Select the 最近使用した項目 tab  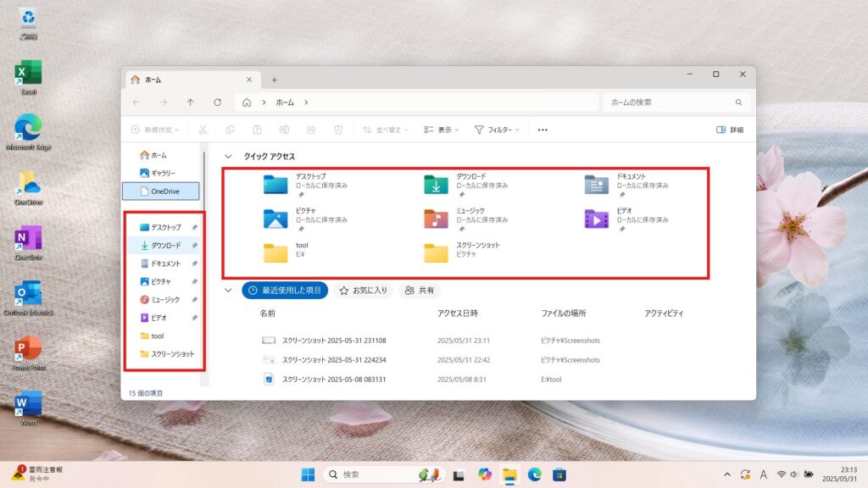[x=285, y=290]
